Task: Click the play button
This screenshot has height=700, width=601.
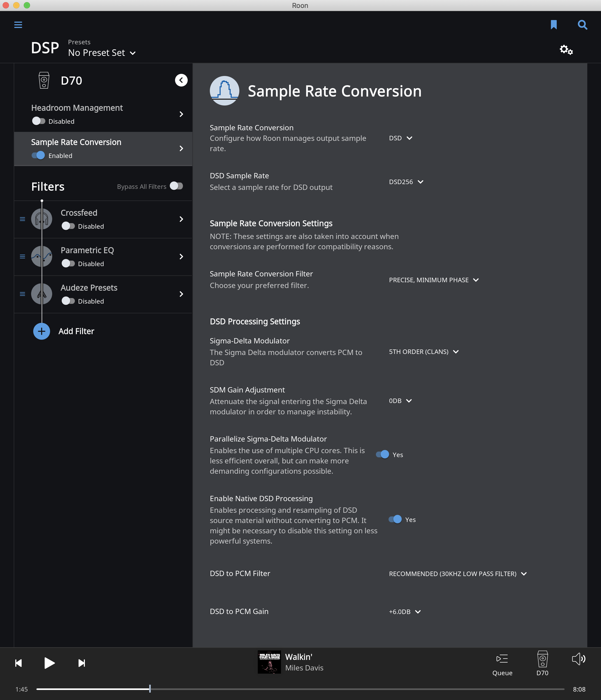Action: (x=49, y=663)
